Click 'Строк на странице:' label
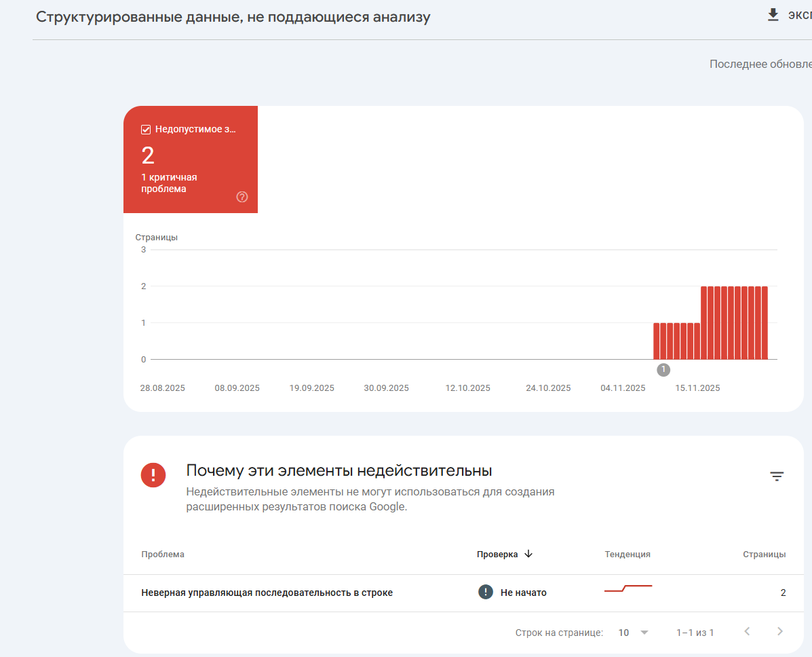Image resolution: width=812 pixels, height=657 pixels. [559, 633]
